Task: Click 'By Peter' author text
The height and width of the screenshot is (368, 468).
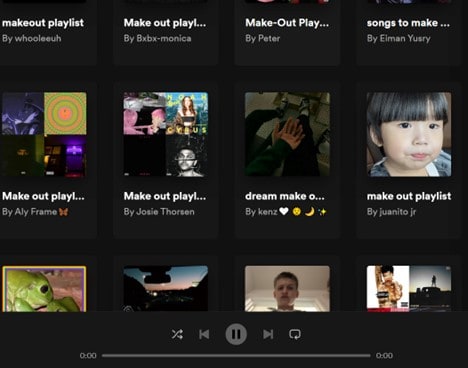Action: tap(263, 38)
